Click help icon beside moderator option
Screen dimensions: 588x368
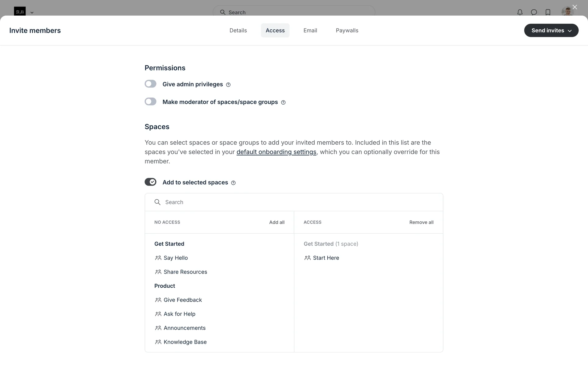point(283,102)
